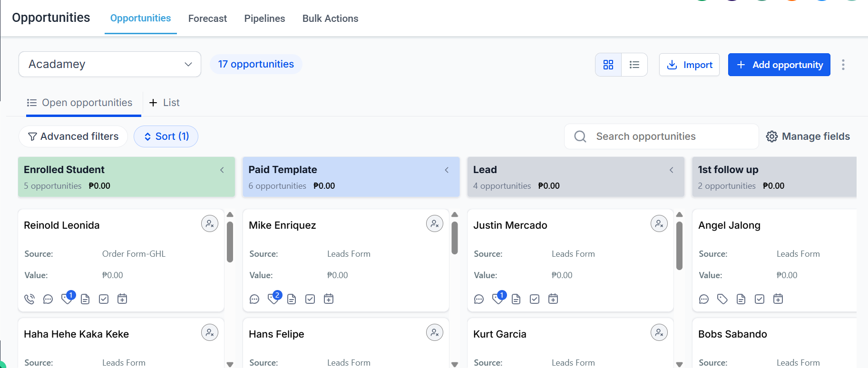Open Advanced filters
The width and height of the screenshot is (868, 368).
pos(73,136)
